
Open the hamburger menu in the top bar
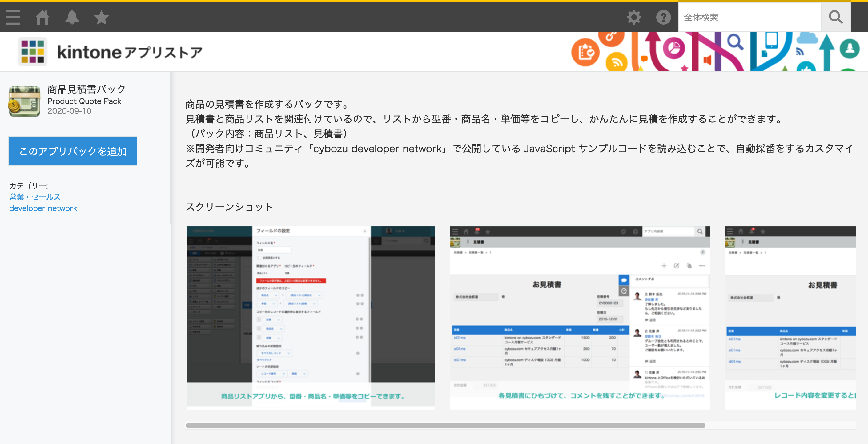(x=13, y=17)
